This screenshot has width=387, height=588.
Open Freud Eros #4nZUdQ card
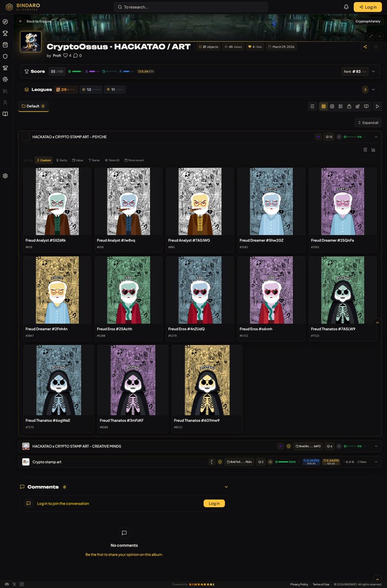[x=200, y=298]
